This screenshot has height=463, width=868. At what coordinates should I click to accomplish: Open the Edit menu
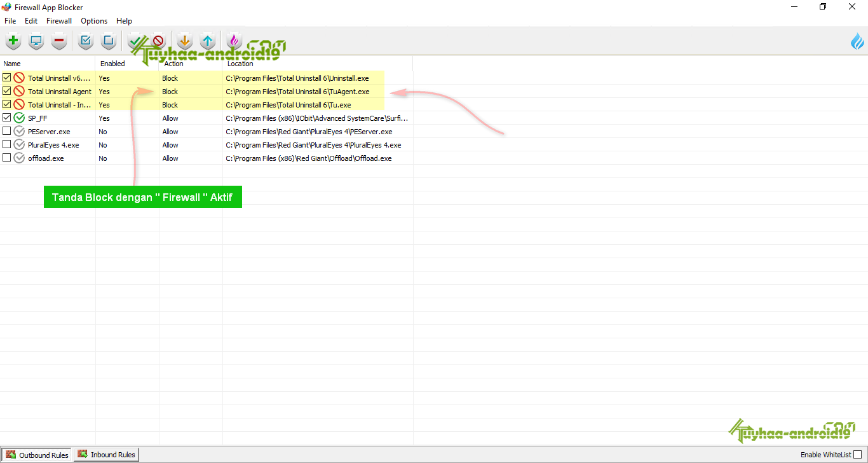tap(31, 21)
